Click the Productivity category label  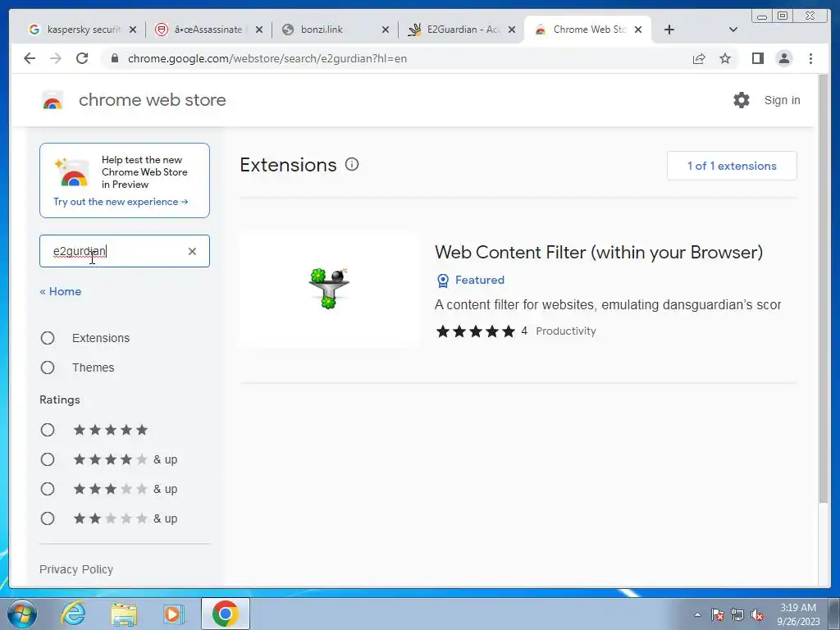(566, 331)
